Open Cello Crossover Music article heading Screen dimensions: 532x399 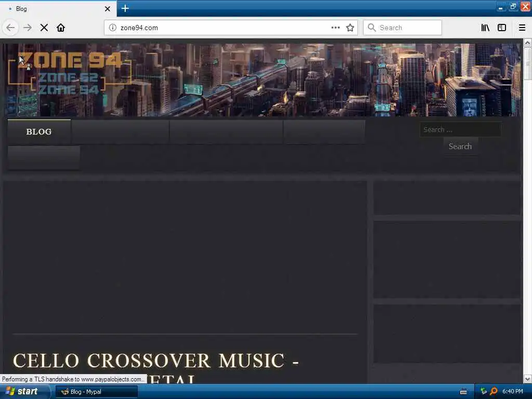[156, 369]
